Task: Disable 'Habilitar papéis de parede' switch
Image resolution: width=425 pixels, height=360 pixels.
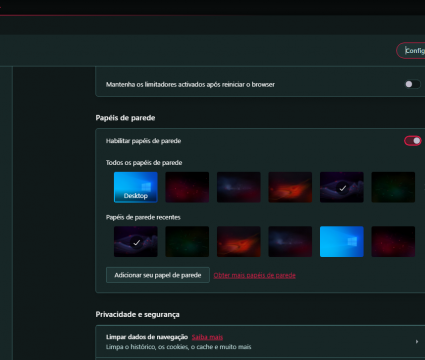Action: click(413, 141)
